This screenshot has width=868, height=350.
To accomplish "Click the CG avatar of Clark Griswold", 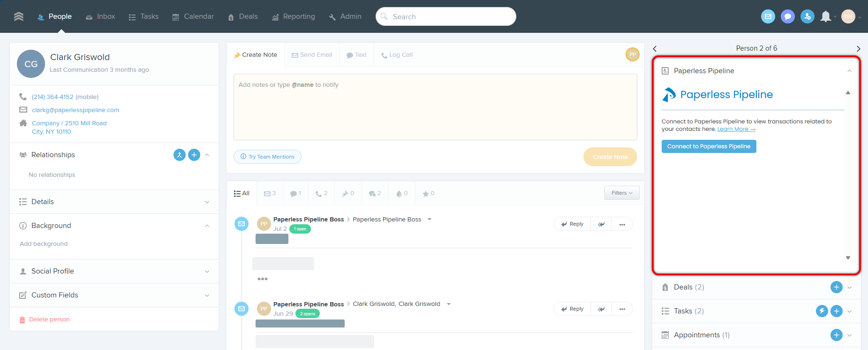I will [31, 64].
